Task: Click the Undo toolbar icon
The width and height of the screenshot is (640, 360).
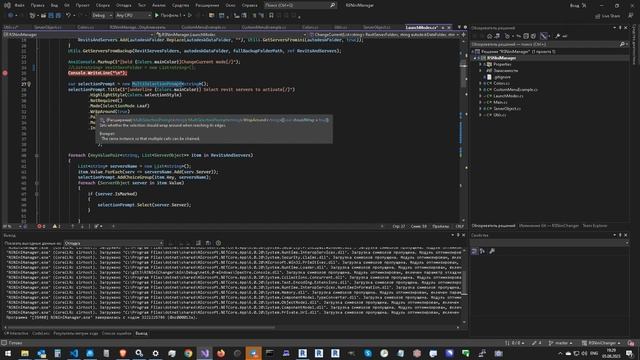Action: (x=68, y=16)
